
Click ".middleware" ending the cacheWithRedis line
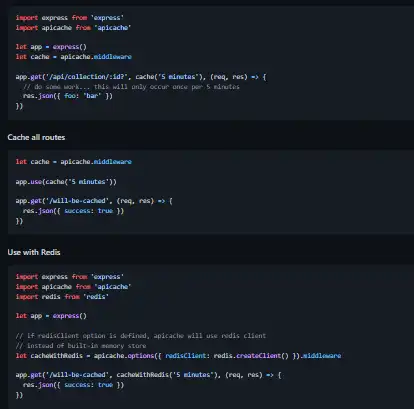(321, 356)
